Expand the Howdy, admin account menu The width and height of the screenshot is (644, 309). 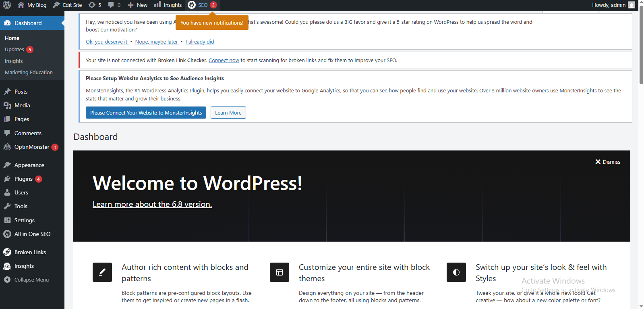pyautogui.click(x=609, y=5)
